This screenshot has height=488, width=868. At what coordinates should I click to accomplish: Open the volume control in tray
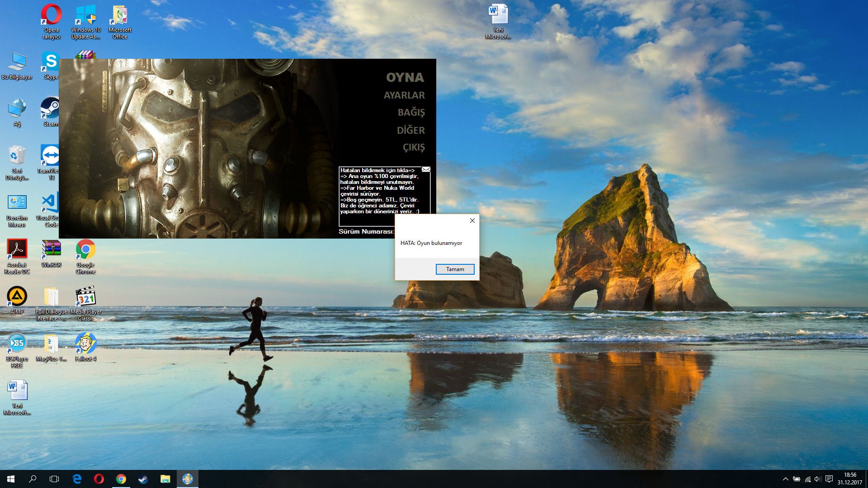click(817, 479)
